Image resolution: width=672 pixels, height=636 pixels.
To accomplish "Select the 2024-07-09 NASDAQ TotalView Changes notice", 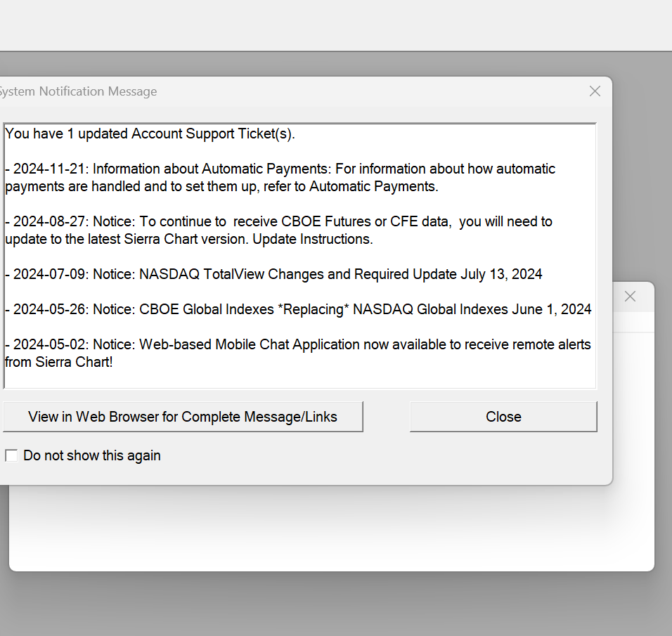I will coord(274,274).
